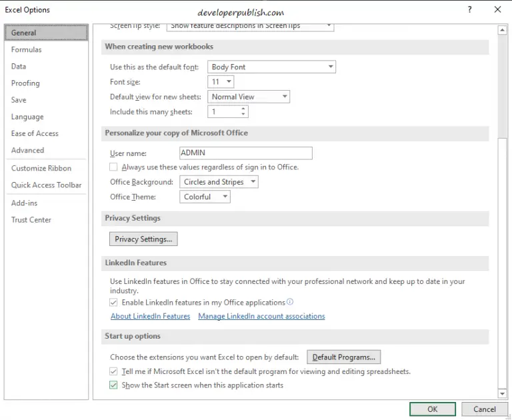Open the About LinkedIn Features link
The image size is (512, 420).
150,316
